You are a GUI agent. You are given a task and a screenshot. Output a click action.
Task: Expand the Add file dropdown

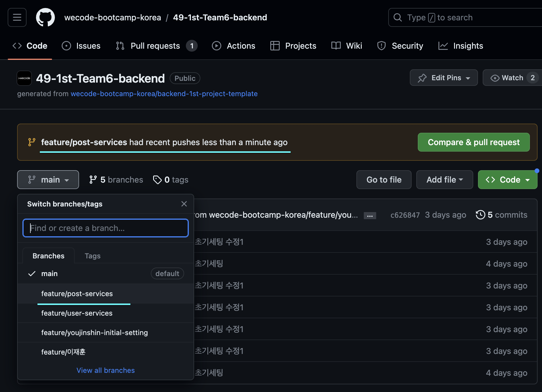click(x=445, y=180)
